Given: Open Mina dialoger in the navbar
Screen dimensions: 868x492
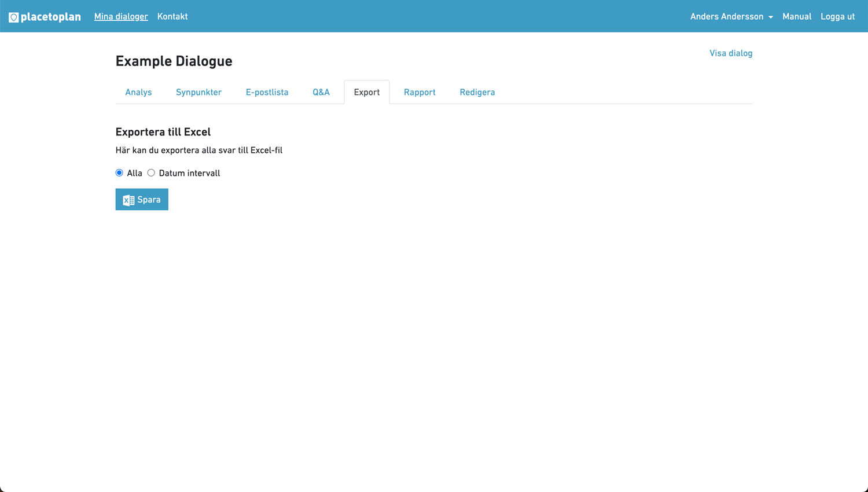Looking at the screenshot, I should 121,17.
